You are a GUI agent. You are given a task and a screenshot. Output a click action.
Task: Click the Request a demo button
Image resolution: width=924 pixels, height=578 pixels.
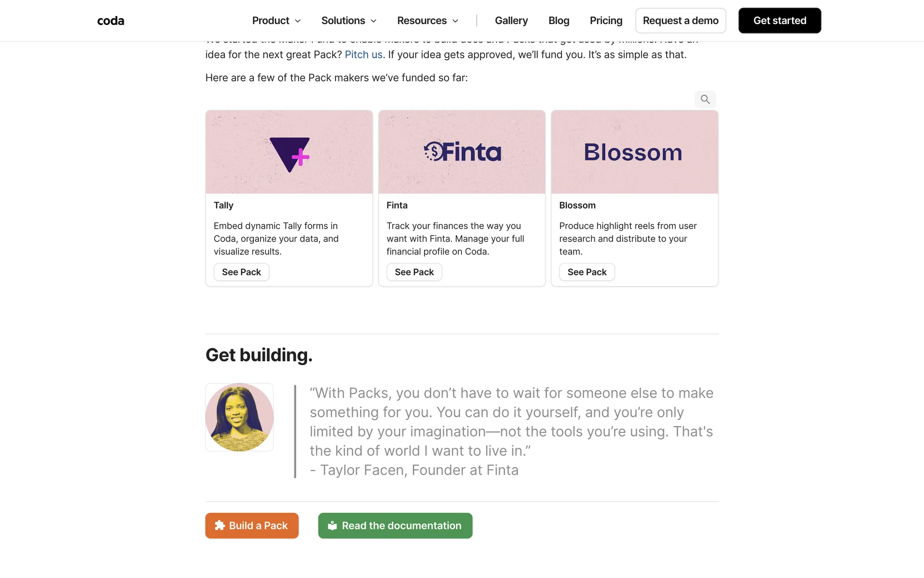680,21
